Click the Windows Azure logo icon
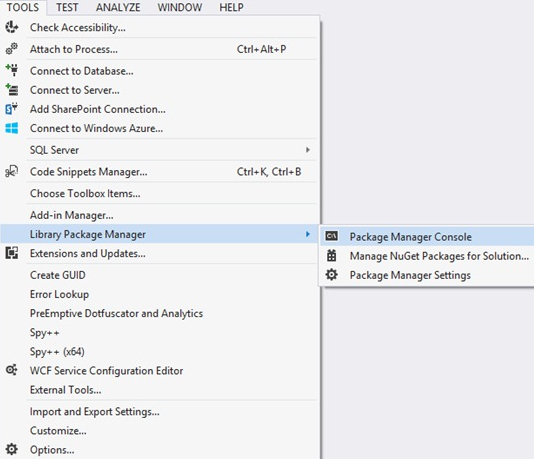The height and width of the screenshot is (459, 534). click(x=12, y=128)
